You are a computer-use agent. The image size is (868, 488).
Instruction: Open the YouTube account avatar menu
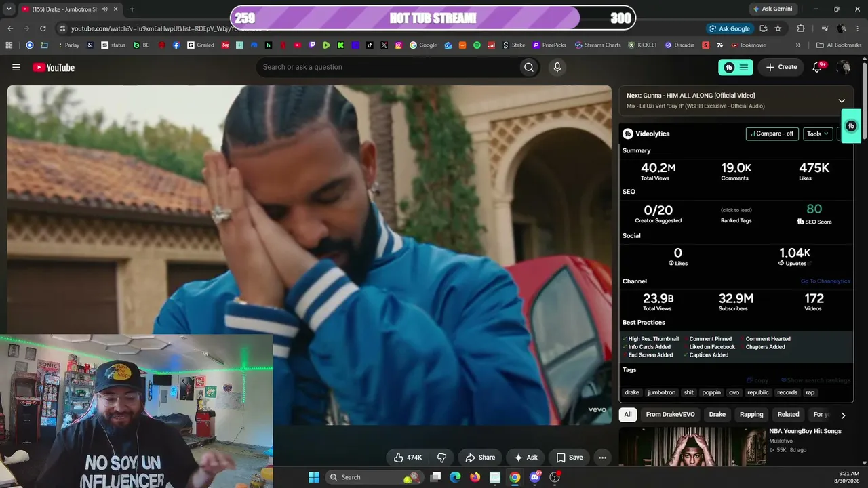click(844, 67)
